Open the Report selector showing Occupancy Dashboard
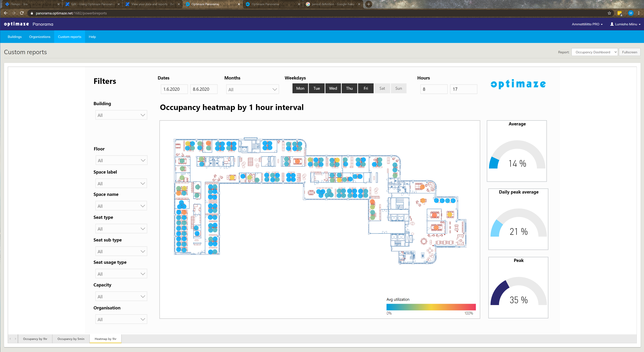 [594, 52]
